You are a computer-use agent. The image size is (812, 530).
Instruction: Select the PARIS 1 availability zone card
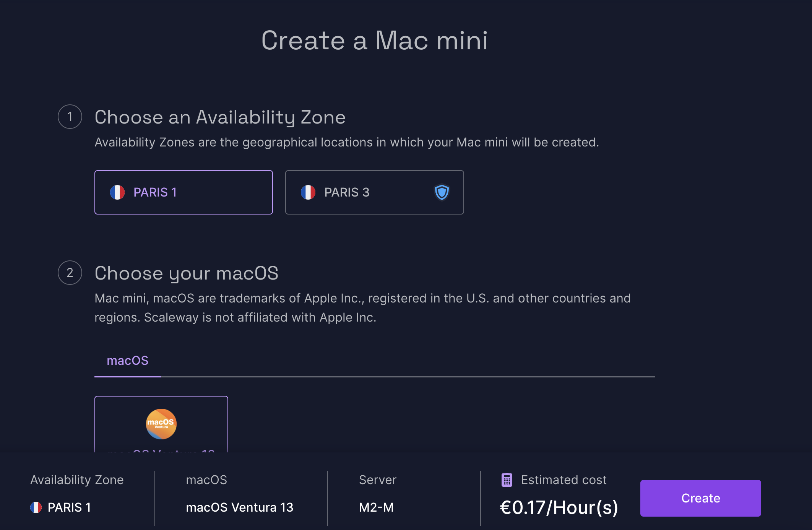coord(184,192)
